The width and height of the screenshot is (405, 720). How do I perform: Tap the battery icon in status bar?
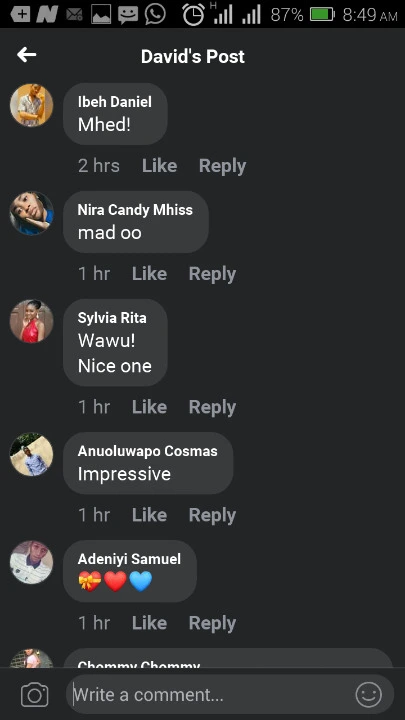tap(323, 15)
